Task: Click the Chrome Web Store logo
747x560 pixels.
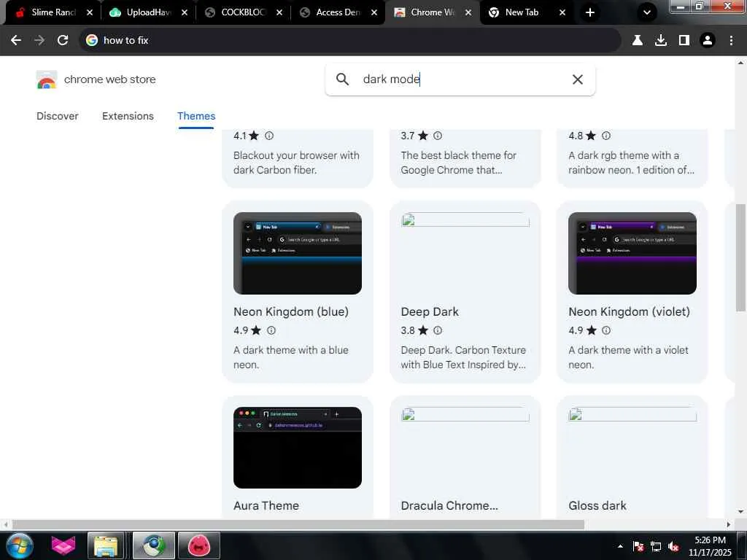Action: 47,79
